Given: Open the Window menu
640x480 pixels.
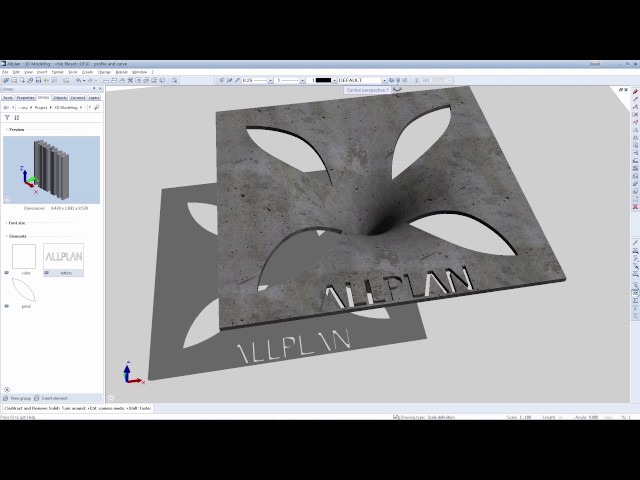Looking at the screenshot, I should coord(140,72).
